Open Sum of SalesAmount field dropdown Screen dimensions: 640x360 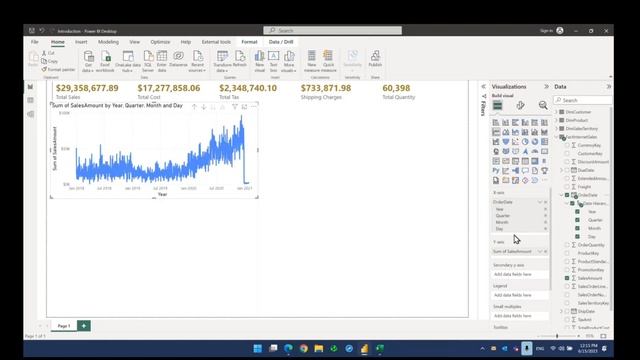[540, 251]
